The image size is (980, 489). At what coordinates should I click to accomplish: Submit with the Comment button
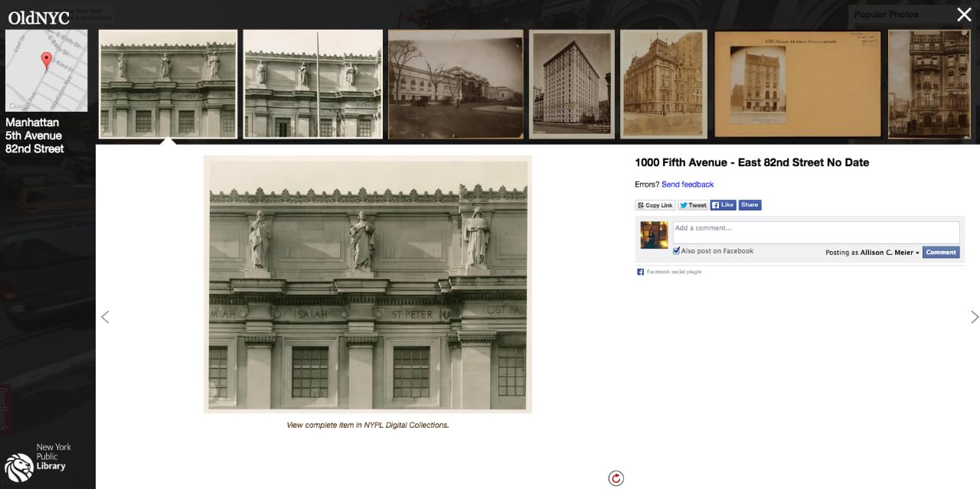point(940,252)
